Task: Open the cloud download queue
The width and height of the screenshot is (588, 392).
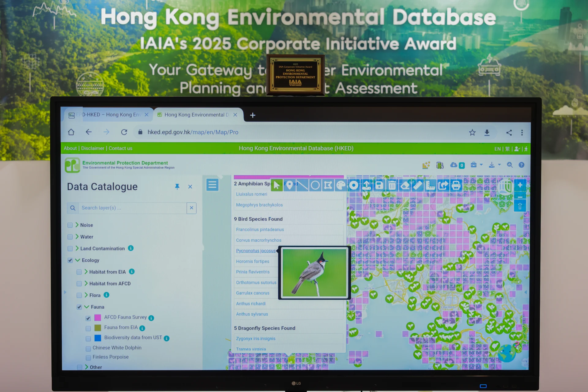Action: [457, 165]
